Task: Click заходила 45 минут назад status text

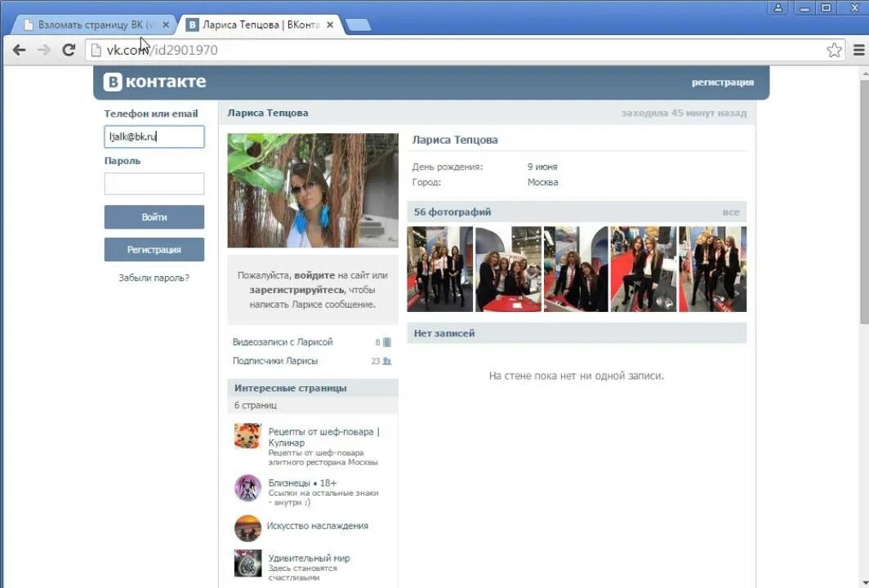Action: pyautogui.click(x=684, y=113)
